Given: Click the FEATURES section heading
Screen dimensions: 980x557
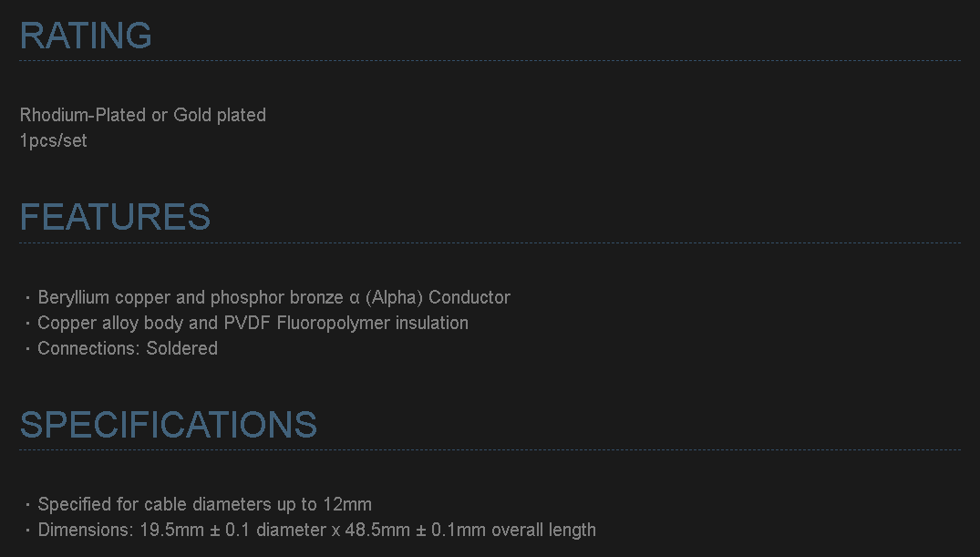Looking at the screenshot, I should 115,218.
